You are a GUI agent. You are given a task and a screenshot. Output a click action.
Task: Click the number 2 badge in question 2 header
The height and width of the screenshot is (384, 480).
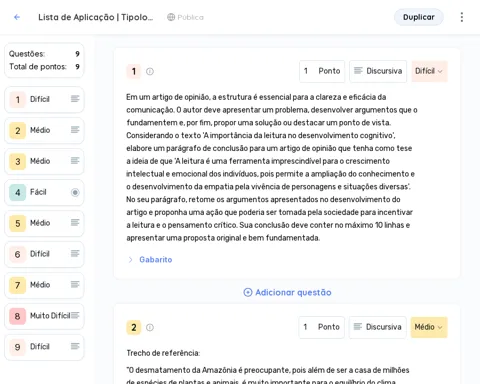pos(134,327)
